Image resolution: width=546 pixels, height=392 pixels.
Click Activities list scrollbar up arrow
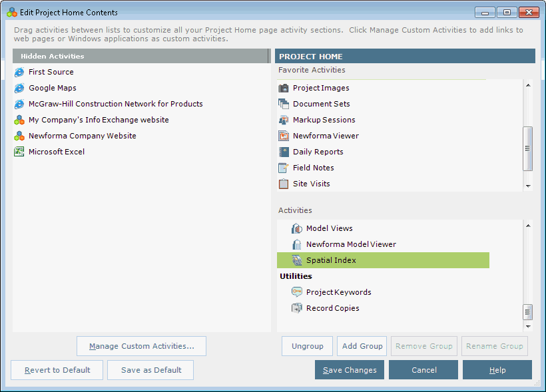point(528,226)
